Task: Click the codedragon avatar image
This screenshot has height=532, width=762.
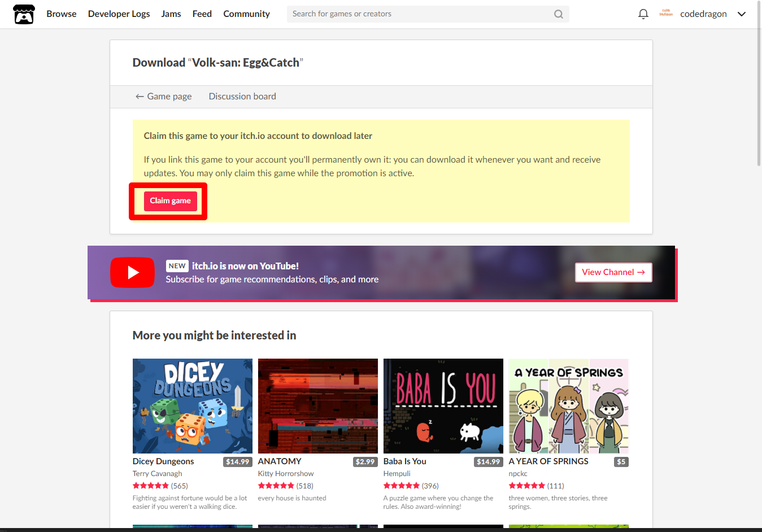Action: [666, 14]
